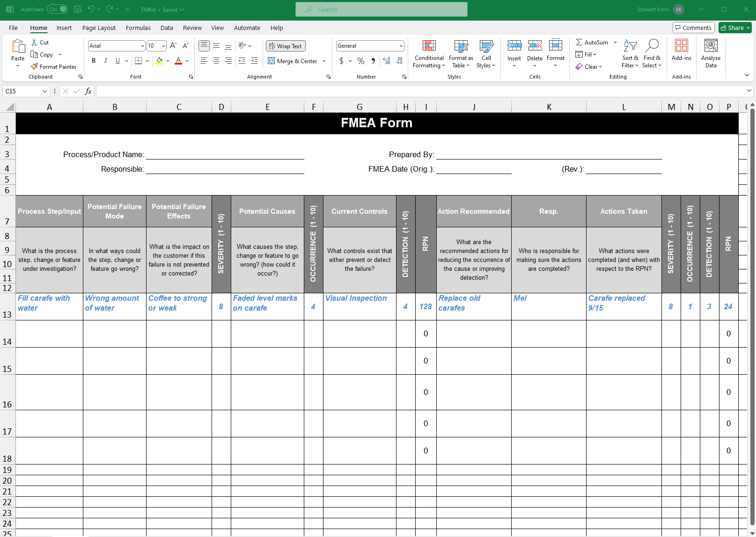Toggle Bold formatting

coord(94,61)
